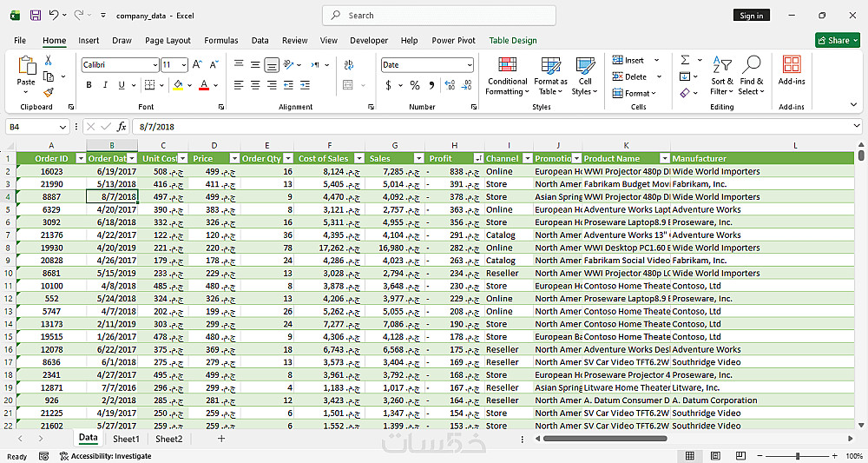
Task: Click the Insert Function fx icon
Action: tap(122, 127)
